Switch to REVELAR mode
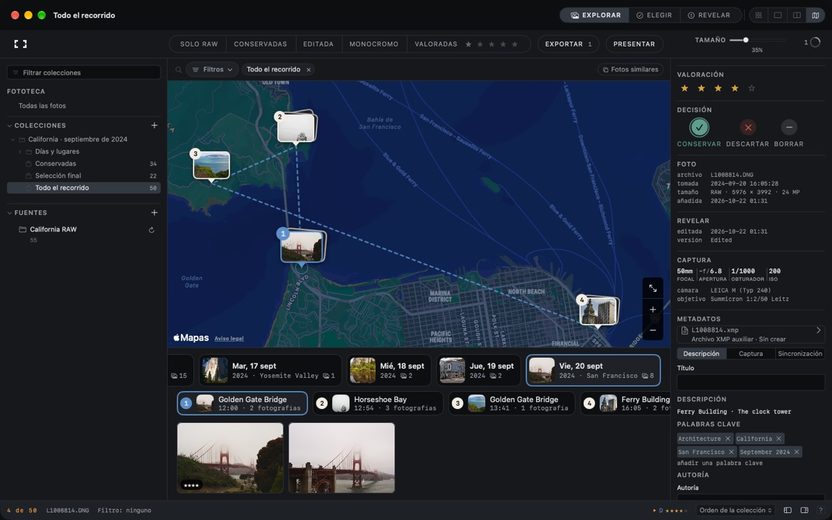This screenshot has height=520, width=832. click(709, 15)
